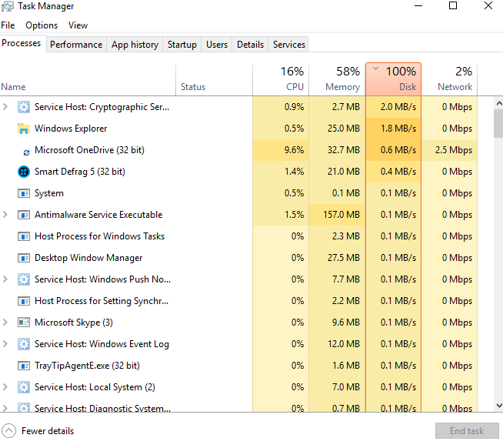The image size is (503, 448).
Task: Select the Processes tab
Action: (22, 43)
